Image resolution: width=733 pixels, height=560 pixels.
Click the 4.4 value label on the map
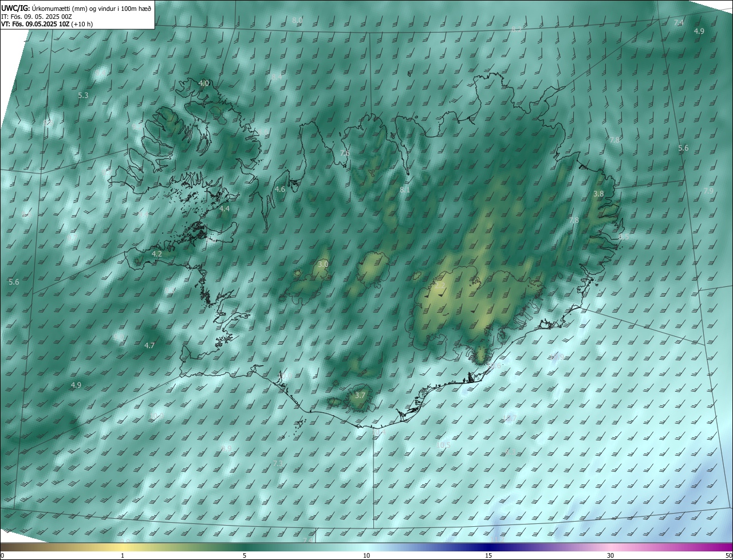(224, 209)
